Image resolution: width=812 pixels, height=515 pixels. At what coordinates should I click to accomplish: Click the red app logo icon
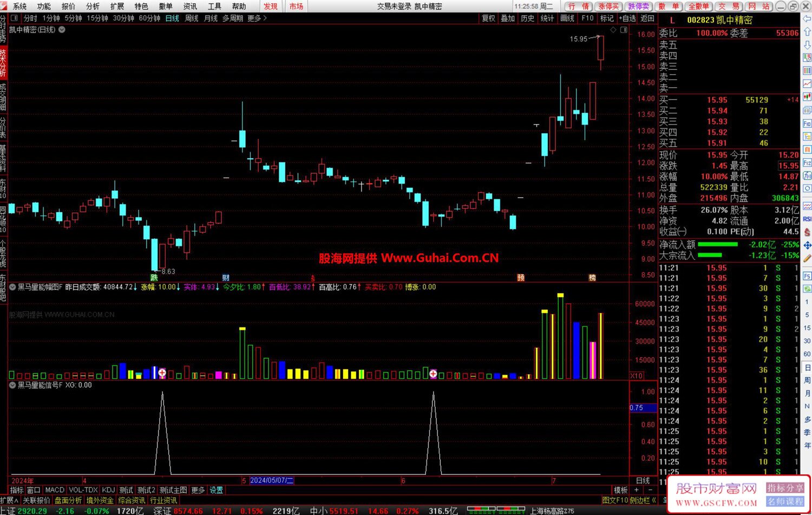(x=4, y=6)
